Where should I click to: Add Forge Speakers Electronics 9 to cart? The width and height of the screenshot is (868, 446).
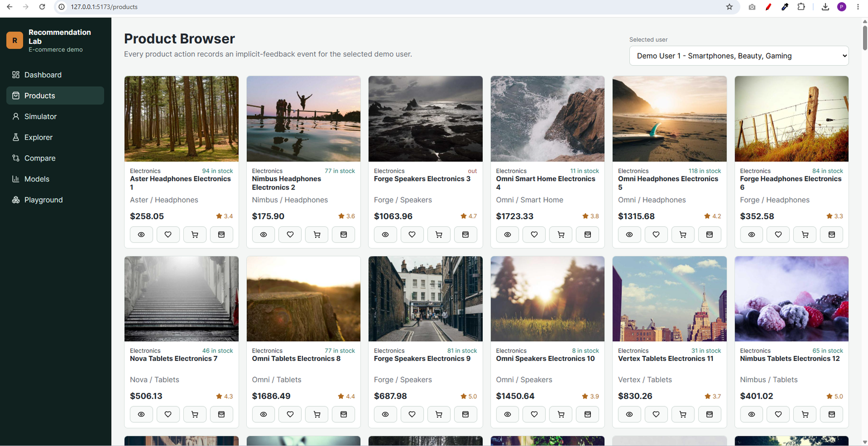point(439,414)
